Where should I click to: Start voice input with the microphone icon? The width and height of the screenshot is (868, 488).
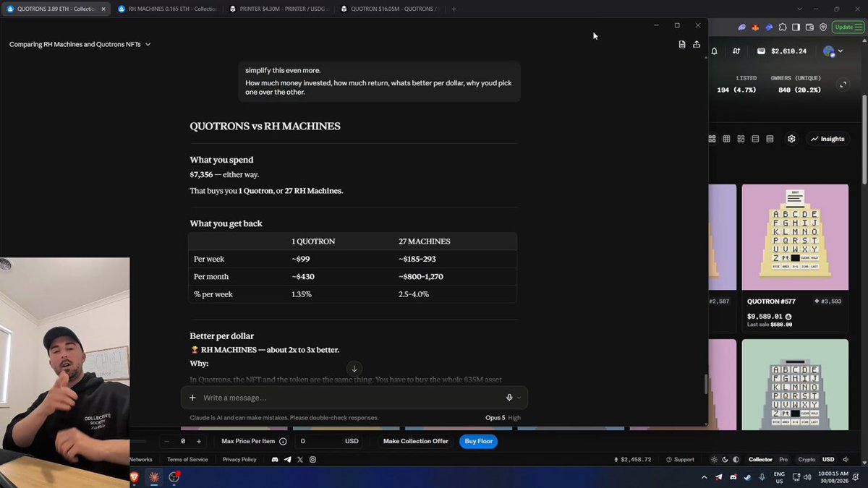(509, 398)
